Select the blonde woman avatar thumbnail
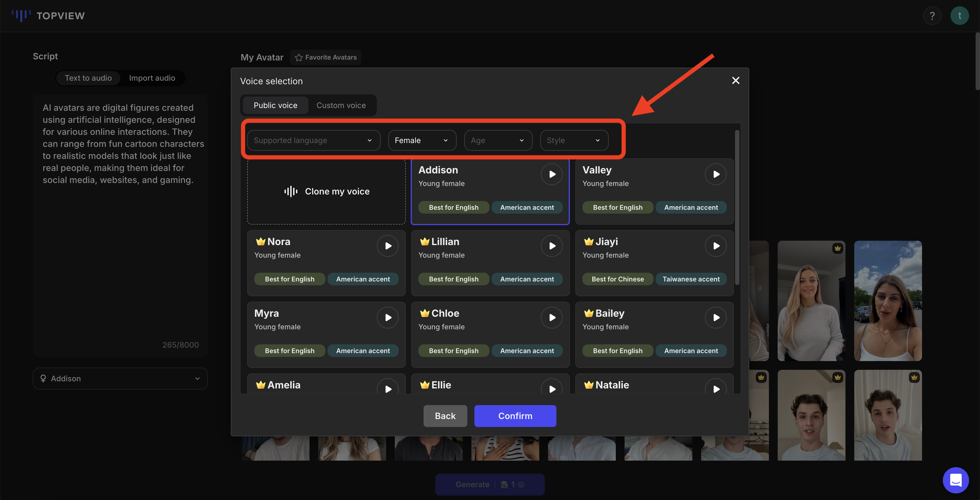Screen dimensions: 980x500 811,301
